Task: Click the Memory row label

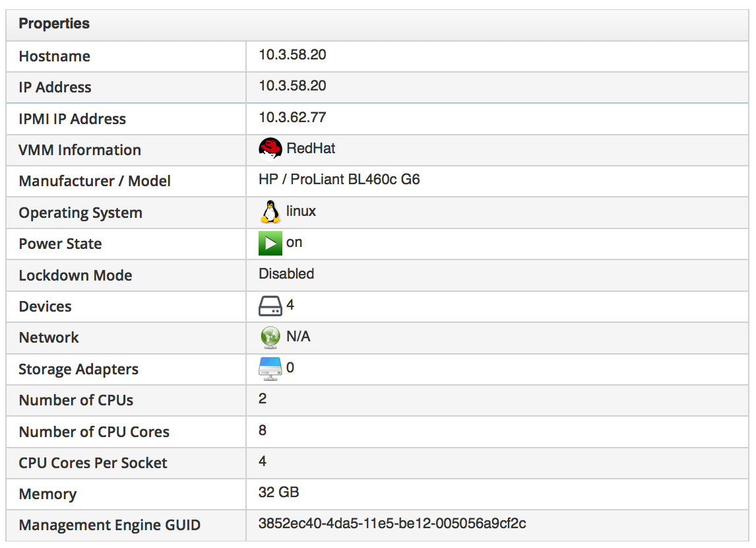Action: pyautogui.click(x=47, y=495)
